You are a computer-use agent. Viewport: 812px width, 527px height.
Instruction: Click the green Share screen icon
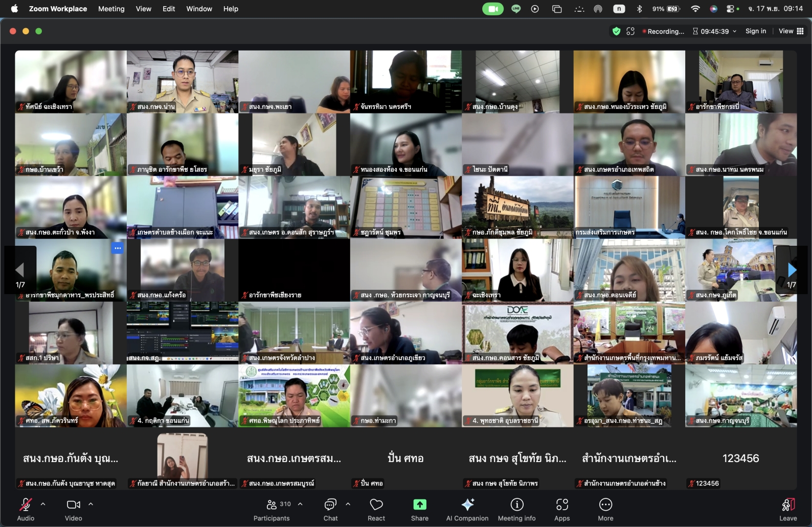419,505
